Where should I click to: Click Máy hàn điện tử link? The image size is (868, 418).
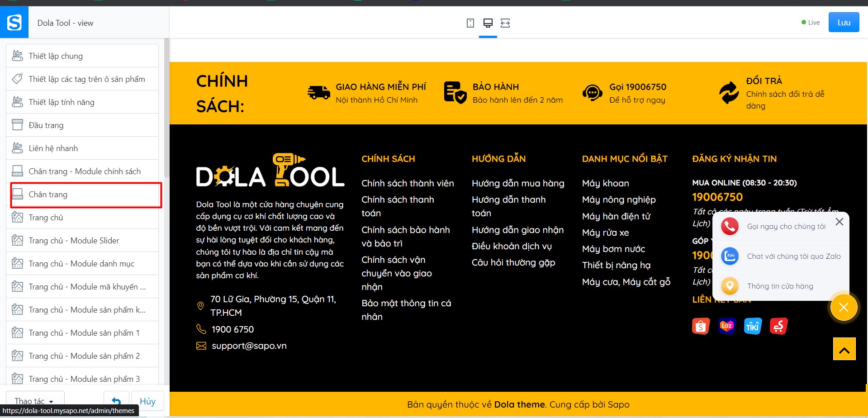[616, 216]
